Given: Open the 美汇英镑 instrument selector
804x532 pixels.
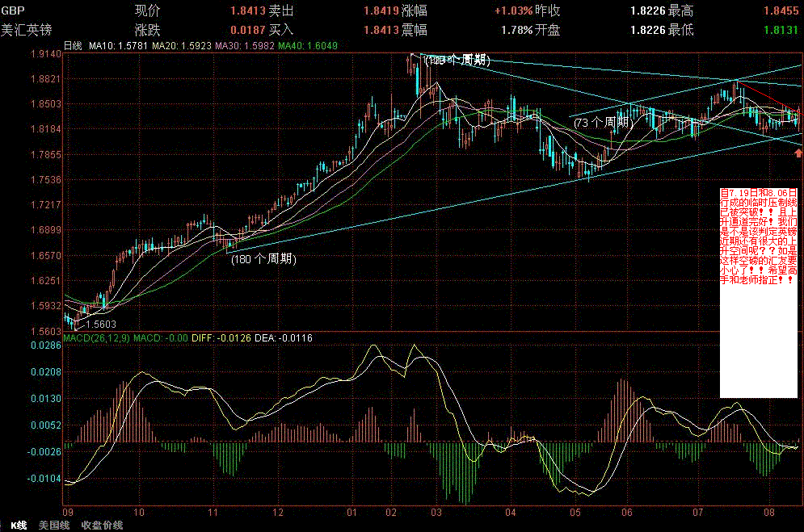Looking at the screenshot, I should click(26, 30).
